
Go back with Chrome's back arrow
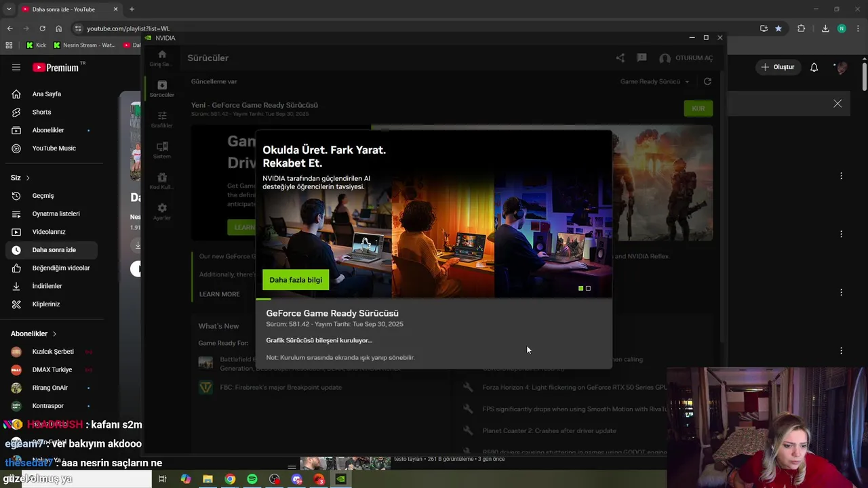click(x=9, y=28)
